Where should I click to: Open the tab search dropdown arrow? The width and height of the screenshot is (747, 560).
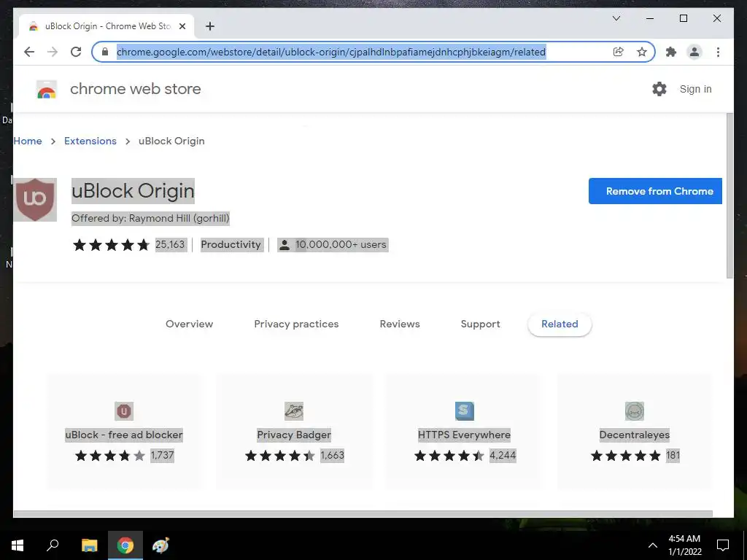[616, 18]
